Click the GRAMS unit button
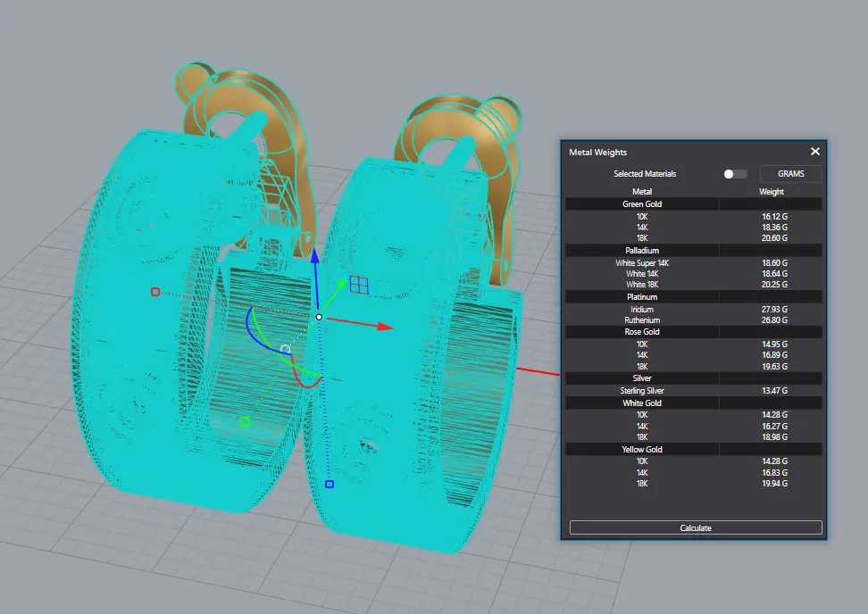 790,174
